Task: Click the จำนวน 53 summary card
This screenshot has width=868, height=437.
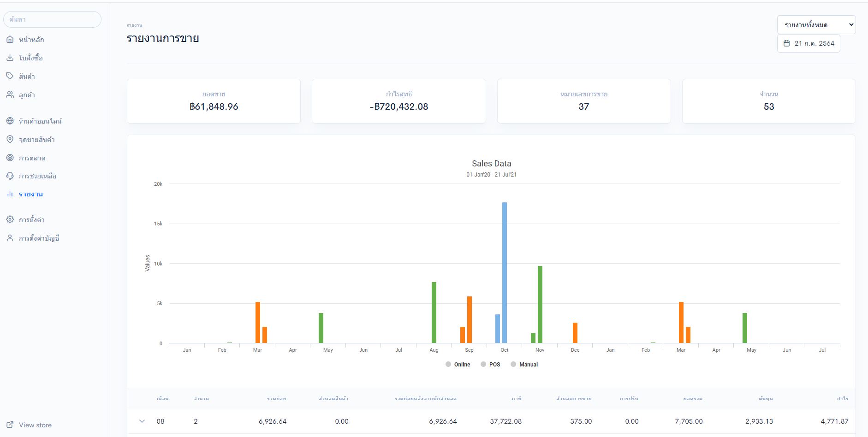Action: [x=769, y=101]
